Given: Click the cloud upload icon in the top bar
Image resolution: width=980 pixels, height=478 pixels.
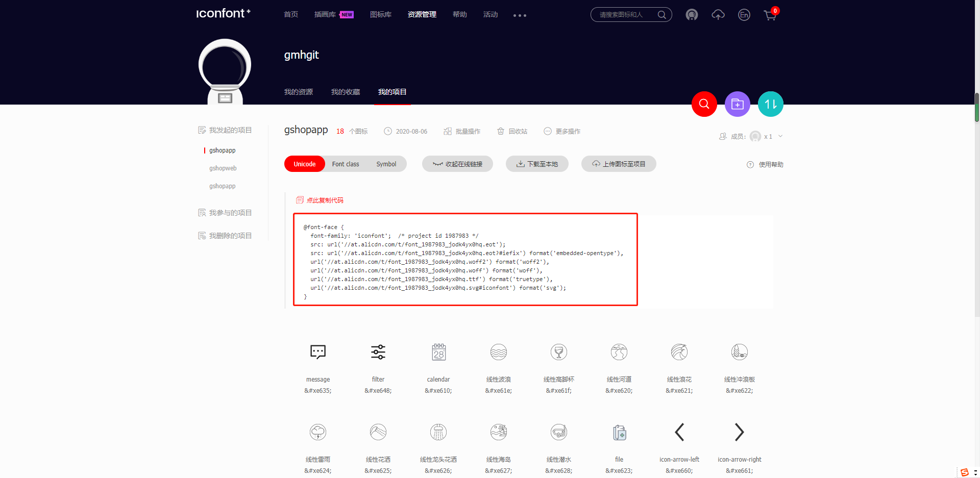Looking at the screenshot, I should (718, 15).
